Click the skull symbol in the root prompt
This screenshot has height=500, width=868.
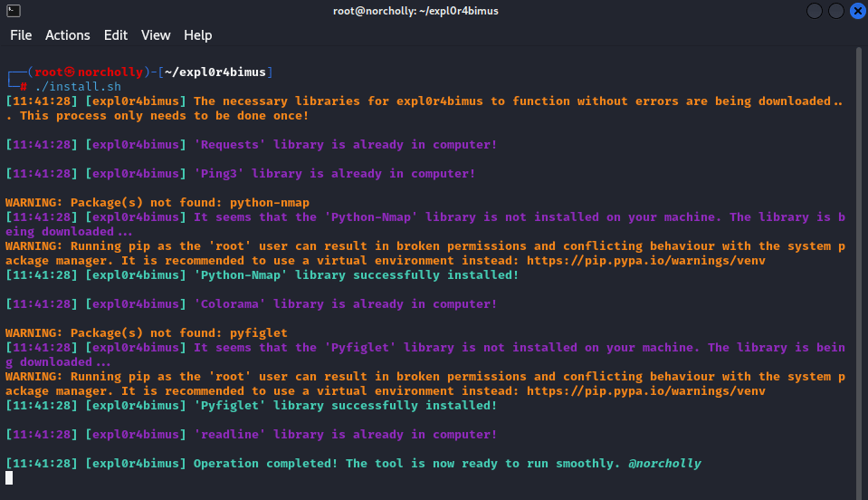click(70, 72)
